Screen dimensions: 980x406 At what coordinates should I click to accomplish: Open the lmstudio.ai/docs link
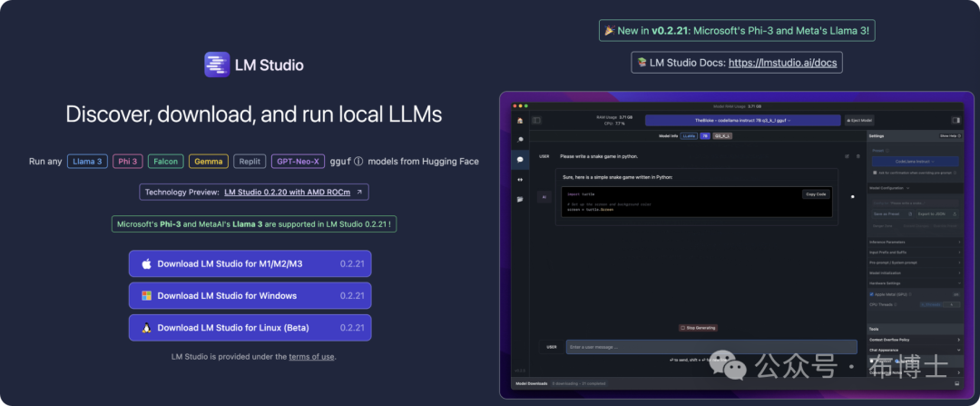point(782,63)
